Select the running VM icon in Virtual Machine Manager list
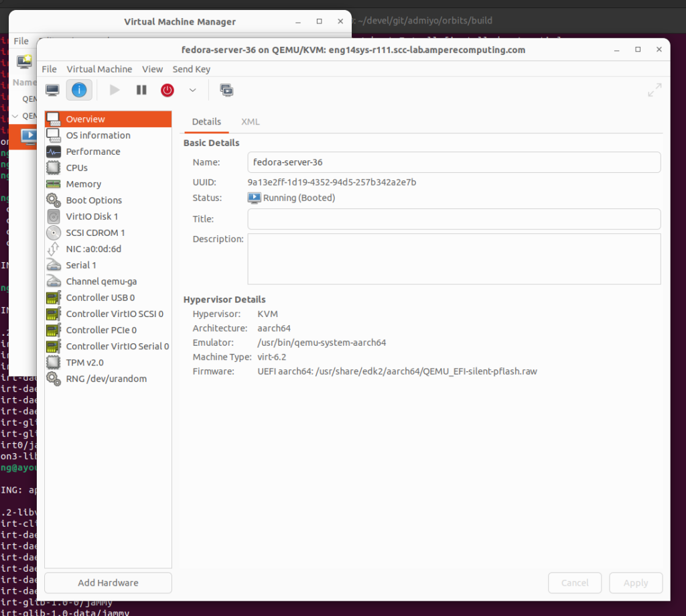Screen dimensions: 686x616 point(29,137)
